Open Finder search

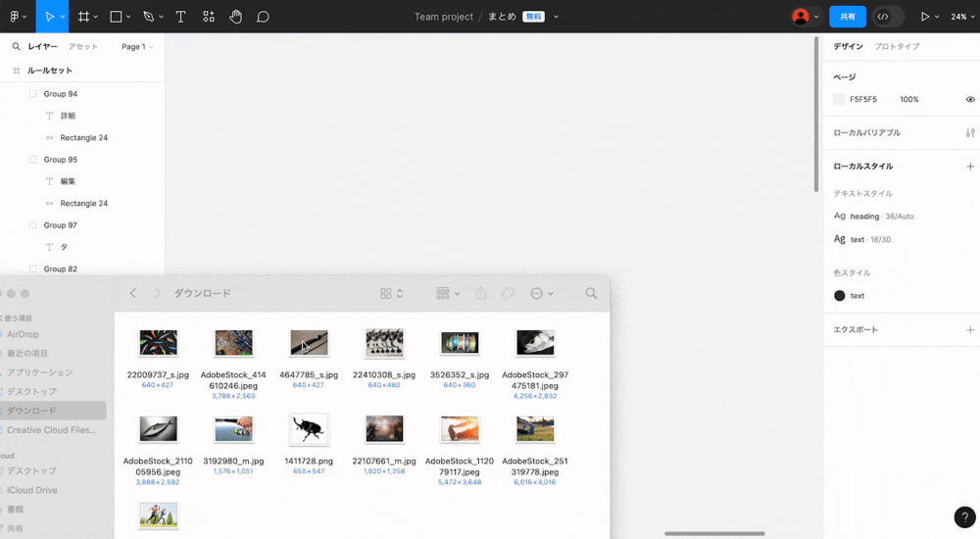click(591, 293)
